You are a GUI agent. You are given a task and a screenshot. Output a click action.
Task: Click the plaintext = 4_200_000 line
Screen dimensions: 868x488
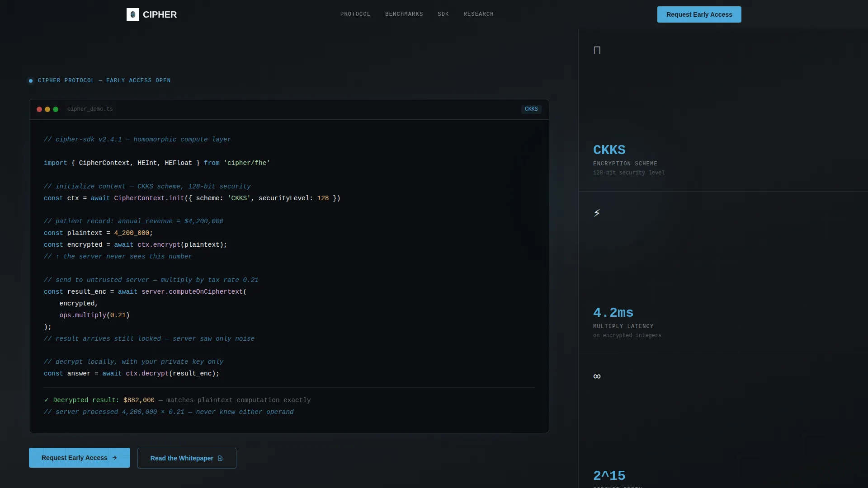pos(99,233)
